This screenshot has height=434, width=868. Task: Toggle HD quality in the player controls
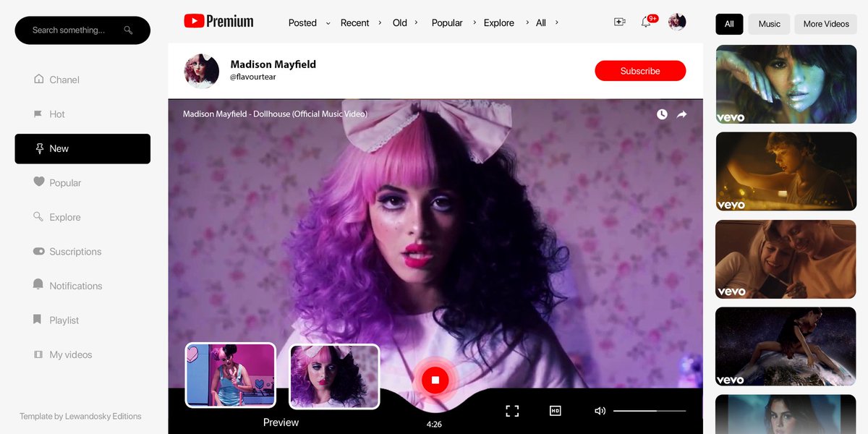pyautogui.click(x=556, y=411)
